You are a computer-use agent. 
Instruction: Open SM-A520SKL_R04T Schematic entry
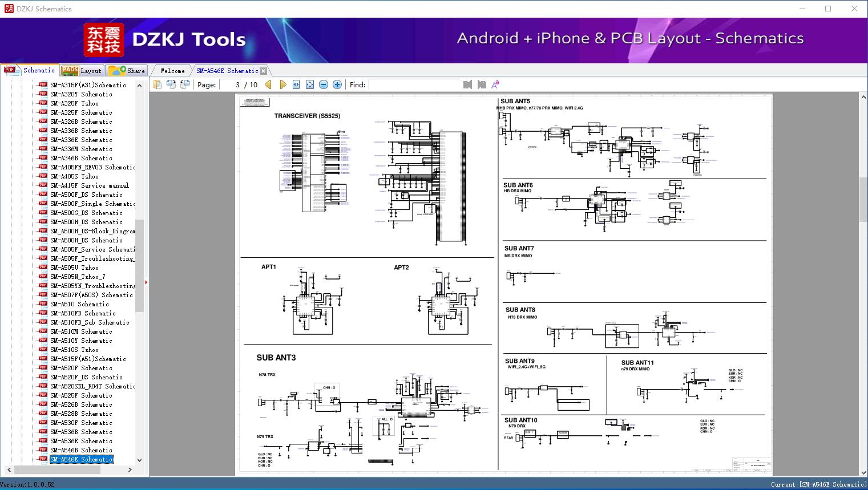tap(92, 386)
